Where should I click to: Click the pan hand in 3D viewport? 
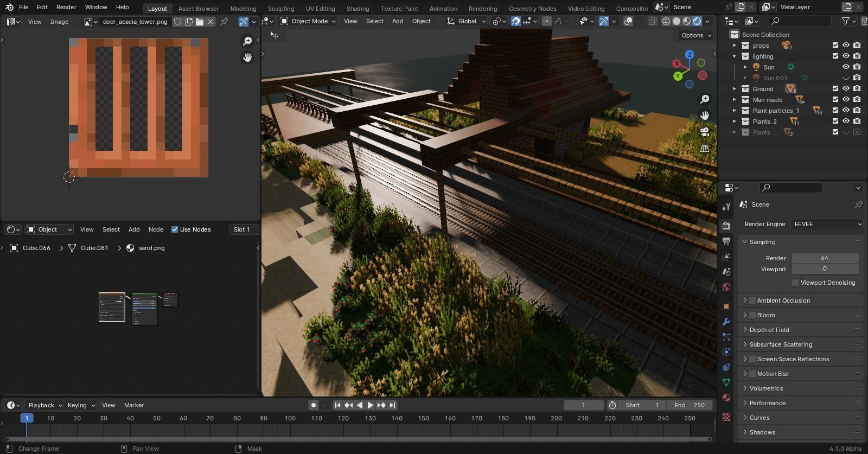coord(705,115)
